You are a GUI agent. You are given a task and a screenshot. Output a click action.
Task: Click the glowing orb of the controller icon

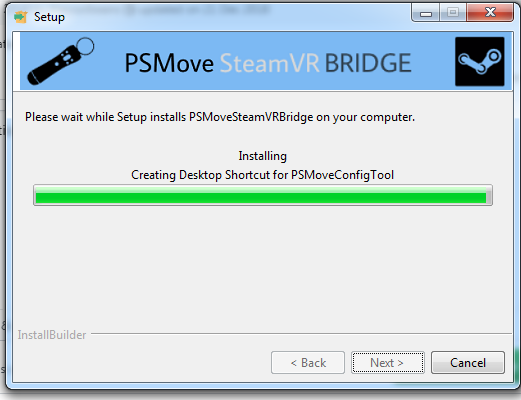[85, 46]
